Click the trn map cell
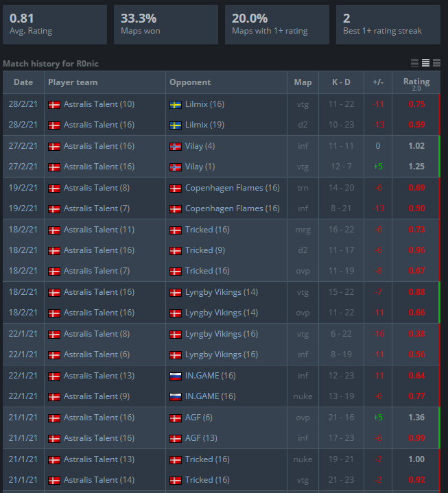 click(303, 188)
